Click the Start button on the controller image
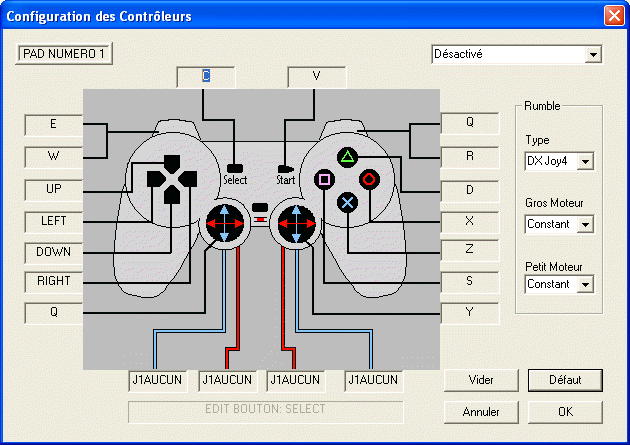The image size is (630, 445). tap(285, 169)
